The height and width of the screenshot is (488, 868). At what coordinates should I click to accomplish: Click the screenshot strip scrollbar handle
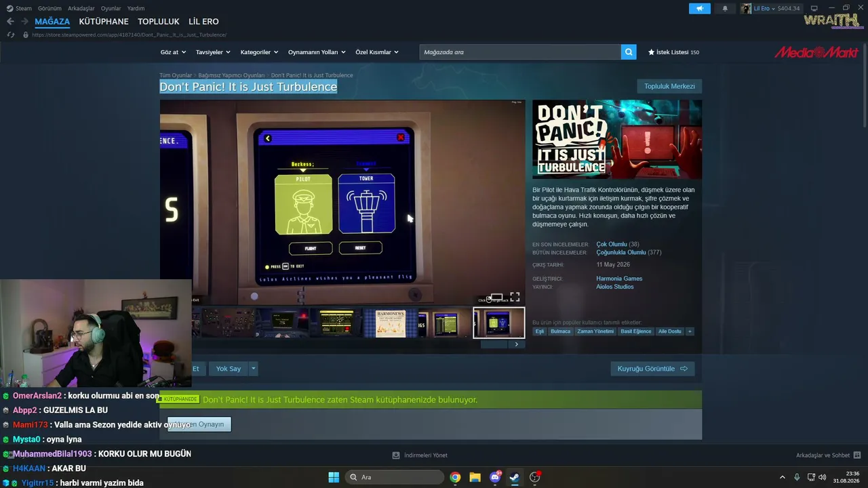pyautogui.click(x=494, y=344)
